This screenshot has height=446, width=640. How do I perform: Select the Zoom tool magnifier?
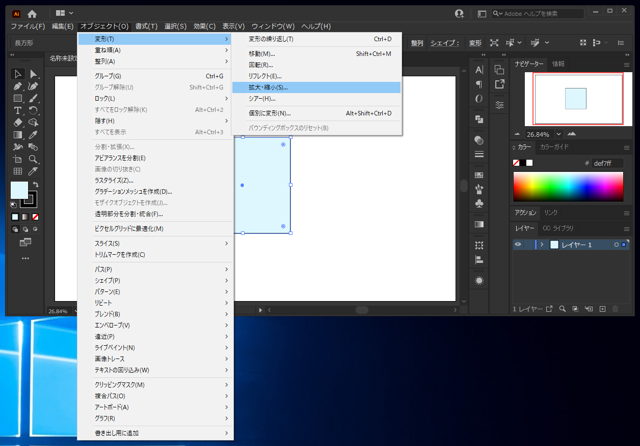[x=33, y=159]
